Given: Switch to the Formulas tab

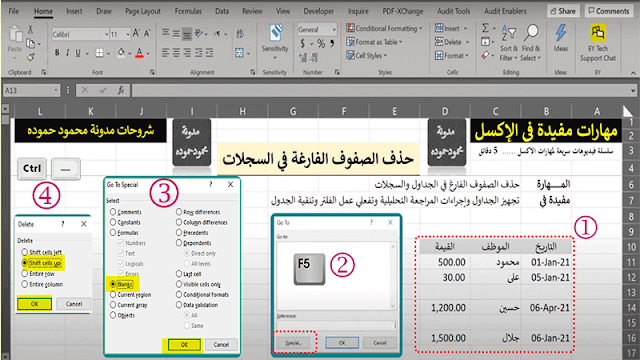Looking at the screenshot, I should [x=188, y=11].
